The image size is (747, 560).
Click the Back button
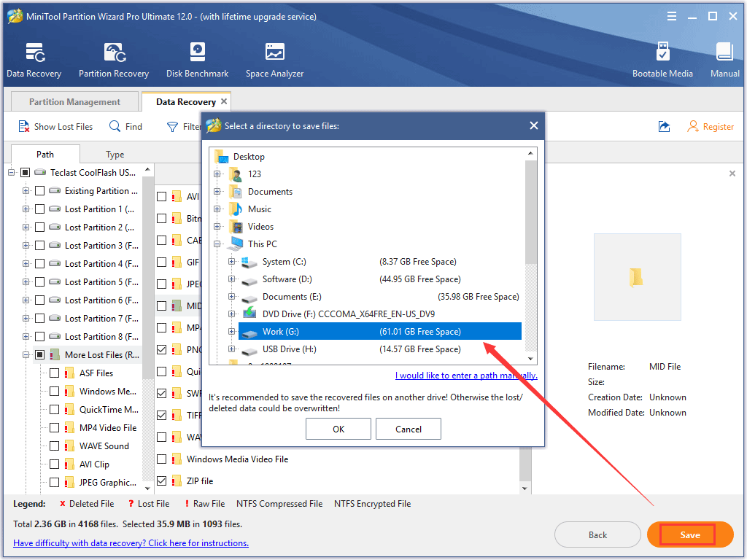(597, 534)
